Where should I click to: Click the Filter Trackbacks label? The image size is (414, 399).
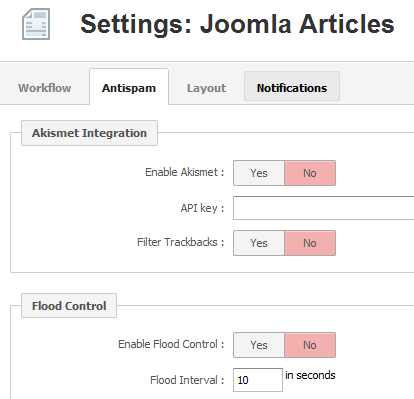[x=180, y=242]
